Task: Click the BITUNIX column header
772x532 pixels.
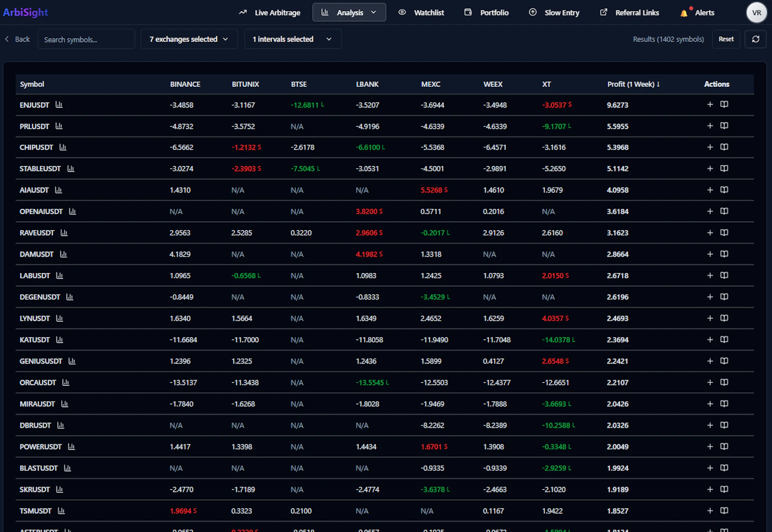Action: [x=246, y=84]
